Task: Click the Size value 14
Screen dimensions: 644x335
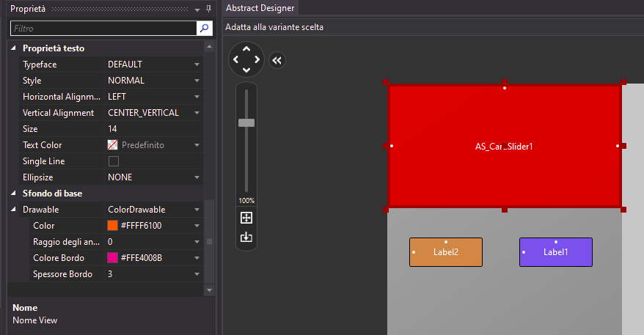Action: pos(112,129)
